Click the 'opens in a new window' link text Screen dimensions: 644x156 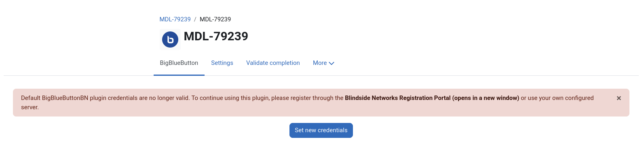click(x=486, y=98)
